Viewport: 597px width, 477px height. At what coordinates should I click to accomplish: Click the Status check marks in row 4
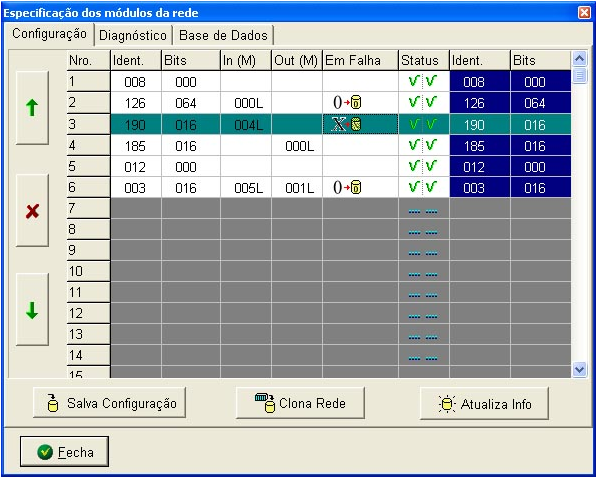point(423,145)
